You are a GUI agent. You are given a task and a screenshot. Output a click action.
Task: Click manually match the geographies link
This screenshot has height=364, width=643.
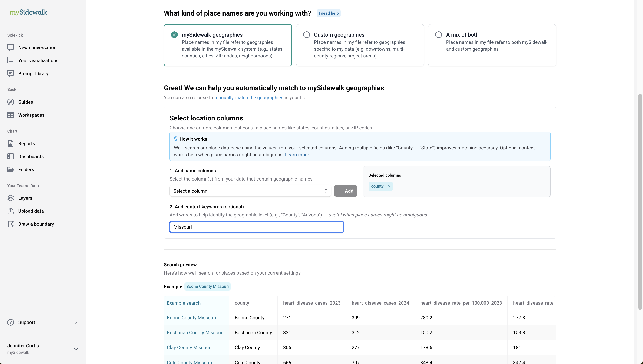248,97
